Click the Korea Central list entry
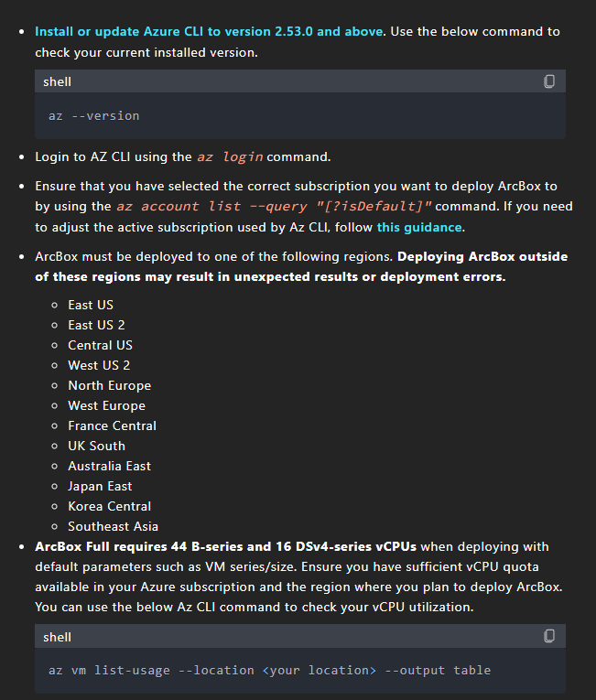The height and width of the screenshot is (700, 596). (x=109, y=506)
